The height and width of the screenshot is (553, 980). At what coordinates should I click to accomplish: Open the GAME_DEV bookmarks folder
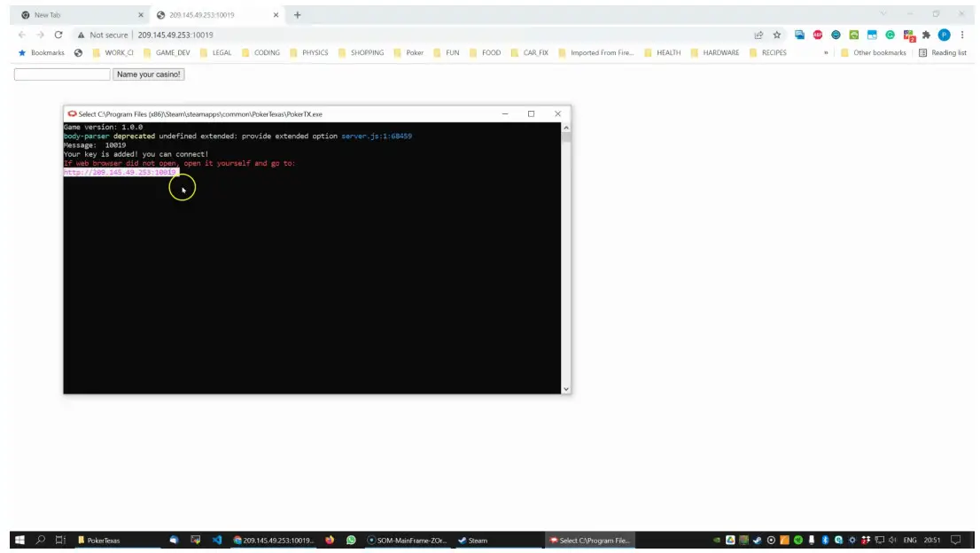pos(167,52)
